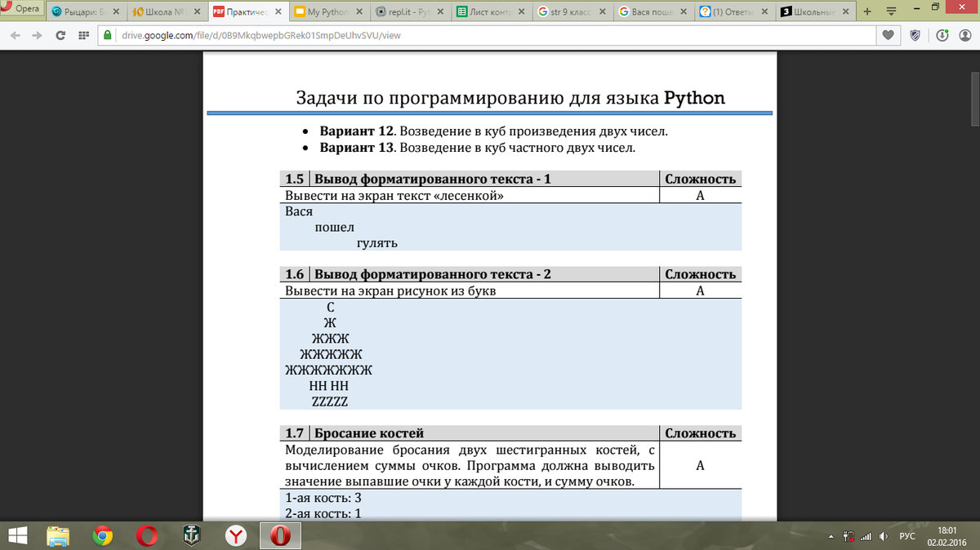Image resolution: width=980 pixels, height=550 pixels.
Task: Open Yandex Browser from the taskbar
Action: point(236,535)
